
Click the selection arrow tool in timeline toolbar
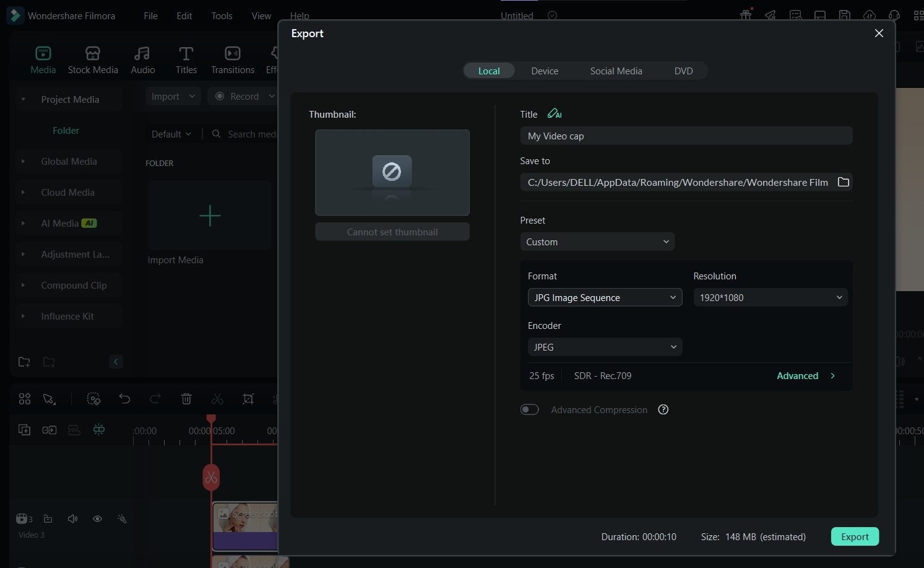click(x=49, y=400)
